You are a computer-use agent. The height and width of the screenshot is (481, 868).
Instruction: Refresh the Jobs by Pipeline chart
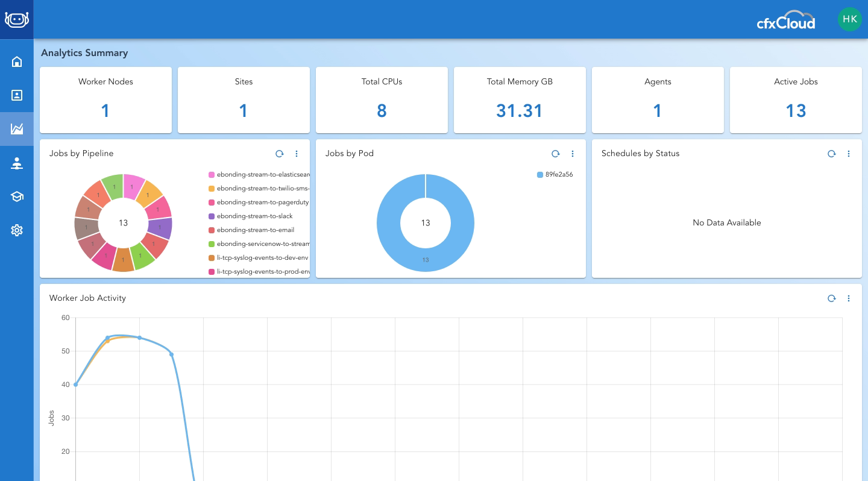click(280, 154)
